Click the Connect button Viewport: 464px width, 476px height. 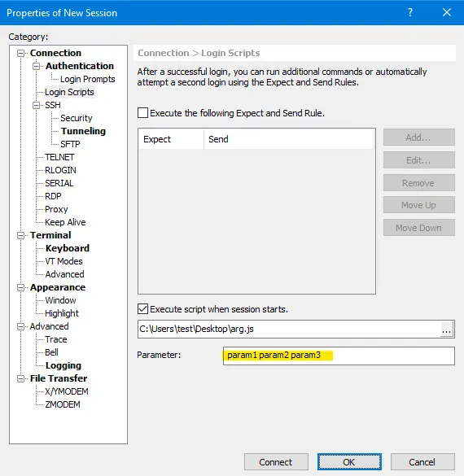click(276, 462)
